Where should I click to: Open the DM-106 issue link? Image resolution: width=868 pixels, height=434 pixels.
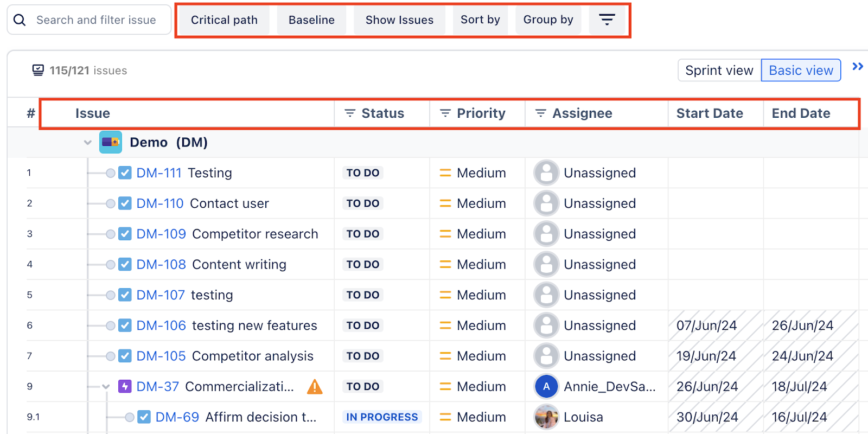[x=161, y=325]
